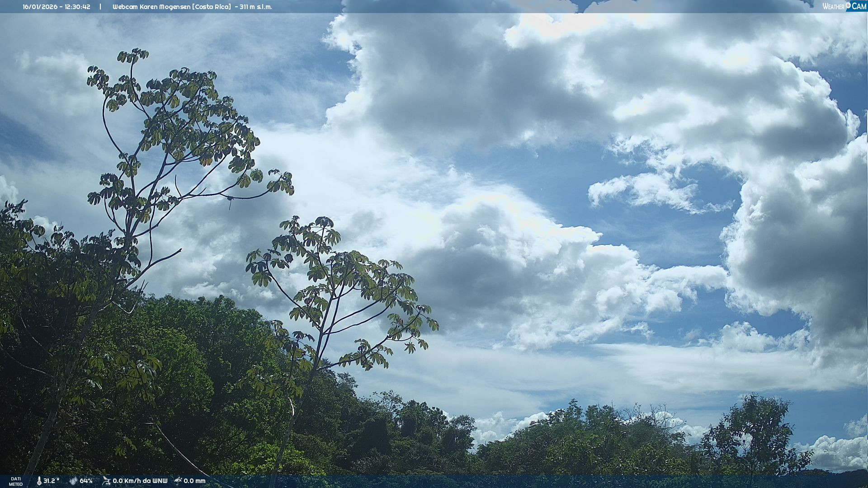Click the Weather word in the logo
This screenshot has height=488, width=868.
833,6
